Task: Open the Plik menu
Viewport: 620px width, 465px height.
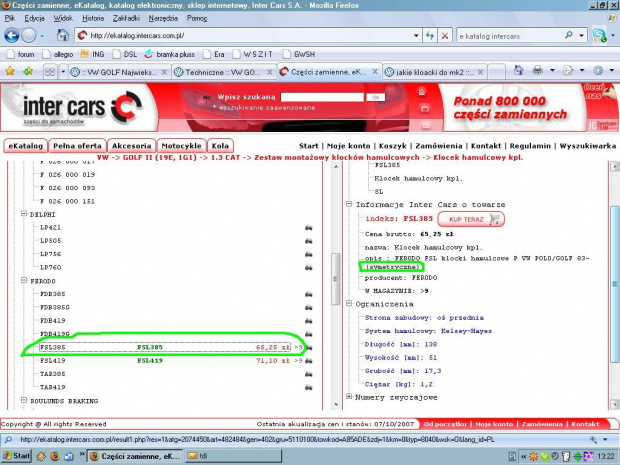Action: tap(9, 18)
